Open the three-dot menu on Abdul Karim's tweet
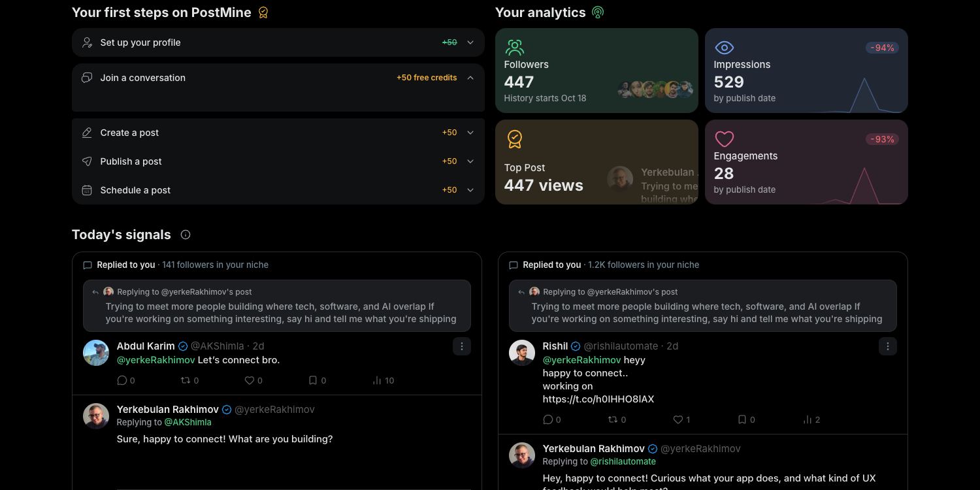Screen dimensions: 980x490 click(x=462, y=346)
